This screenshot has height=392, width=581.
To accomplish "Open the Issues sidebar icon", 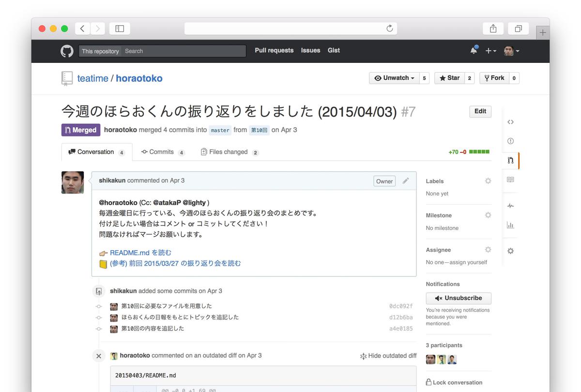I will coord(510,141).
